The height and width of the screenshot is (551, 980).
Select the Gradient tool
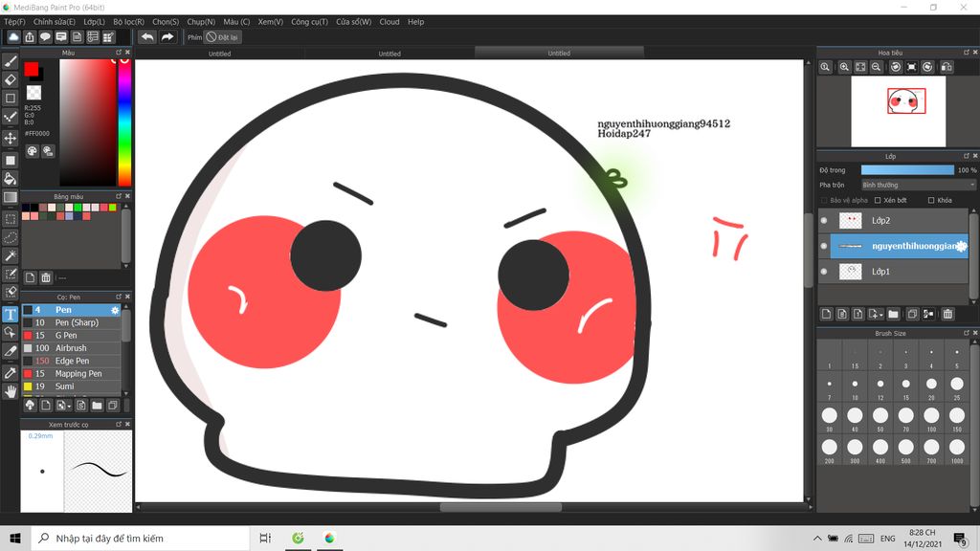(10, 197)
